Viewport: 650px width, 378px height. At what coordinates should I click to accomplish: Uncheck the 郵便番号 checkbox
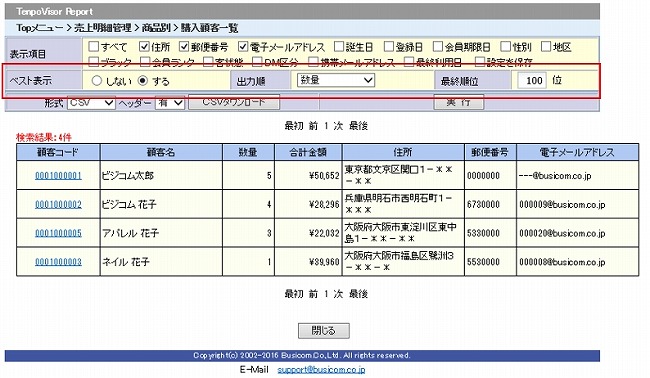184,46
